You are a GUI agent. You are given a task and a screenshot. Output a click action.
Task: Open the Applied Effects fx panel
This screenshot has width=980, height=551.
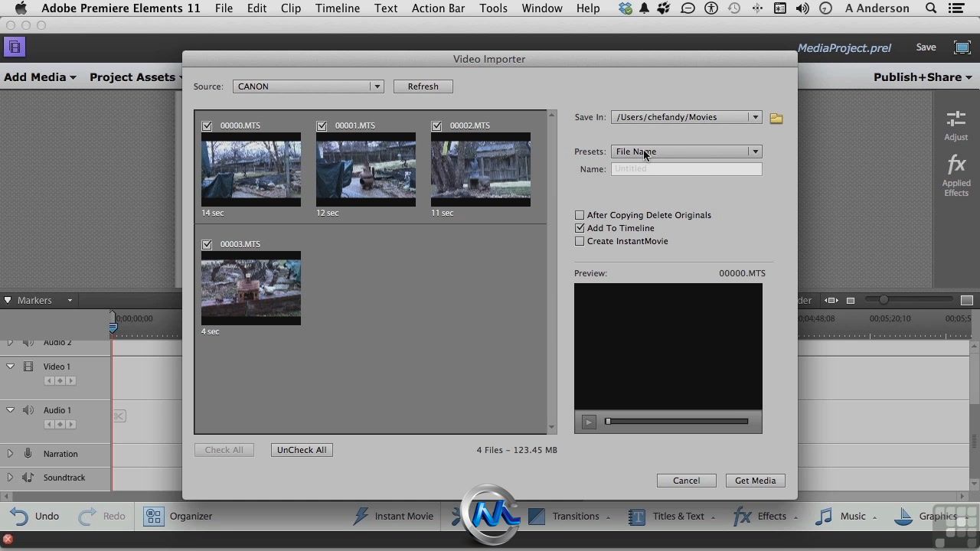tap(955, 175)
